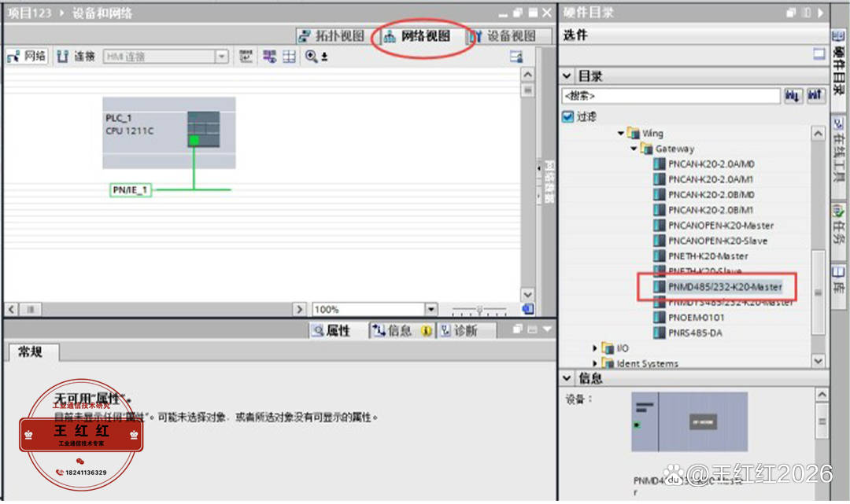Click the catalog search input field
Screen dimensions: 850x504
point(671,96)
